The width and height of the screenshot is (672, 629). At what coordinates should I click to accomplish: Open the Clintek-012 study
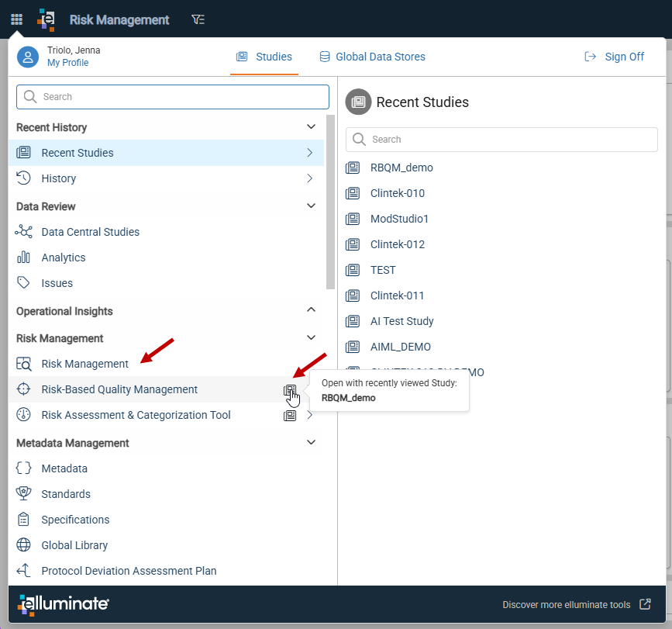pos(398,244)
